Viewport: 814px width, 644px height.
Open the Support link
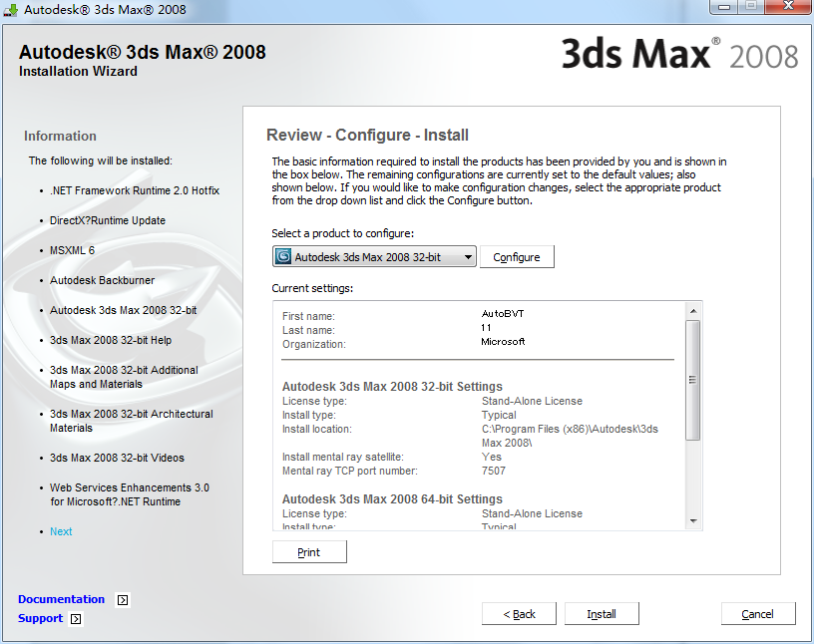point(40,618)
